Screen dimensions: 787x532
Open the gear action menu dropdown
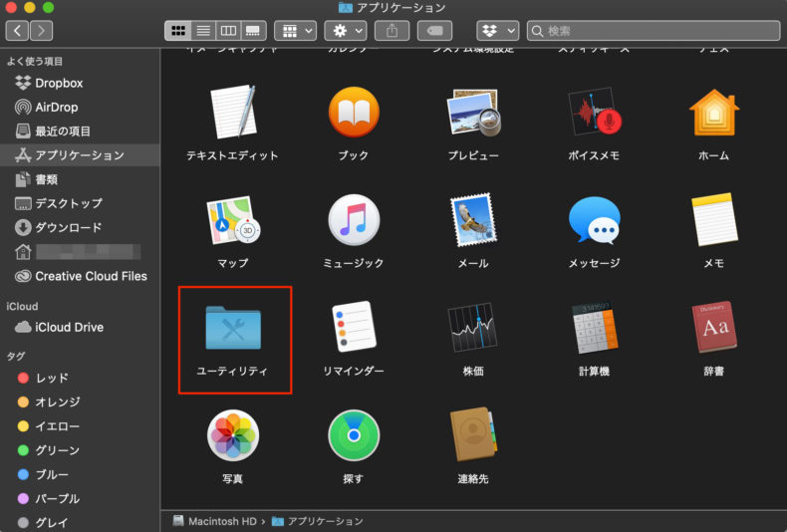[x=346, y=31]
